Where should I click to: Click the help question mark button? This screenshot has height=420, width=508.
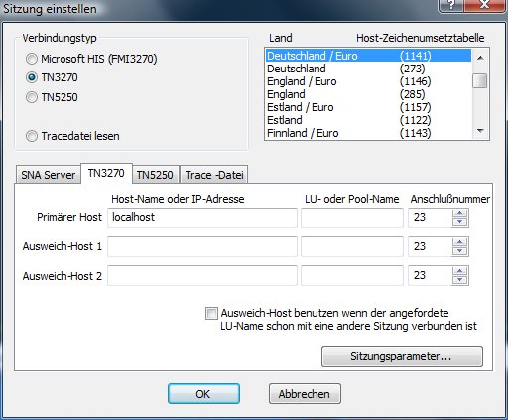point(450,5)
